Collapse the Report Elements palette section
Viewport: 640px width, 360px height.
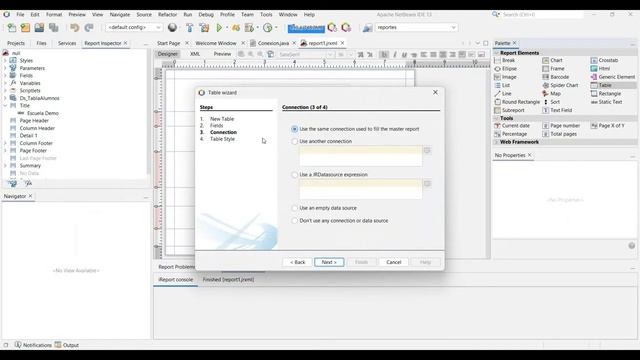[x=496, y=53]
